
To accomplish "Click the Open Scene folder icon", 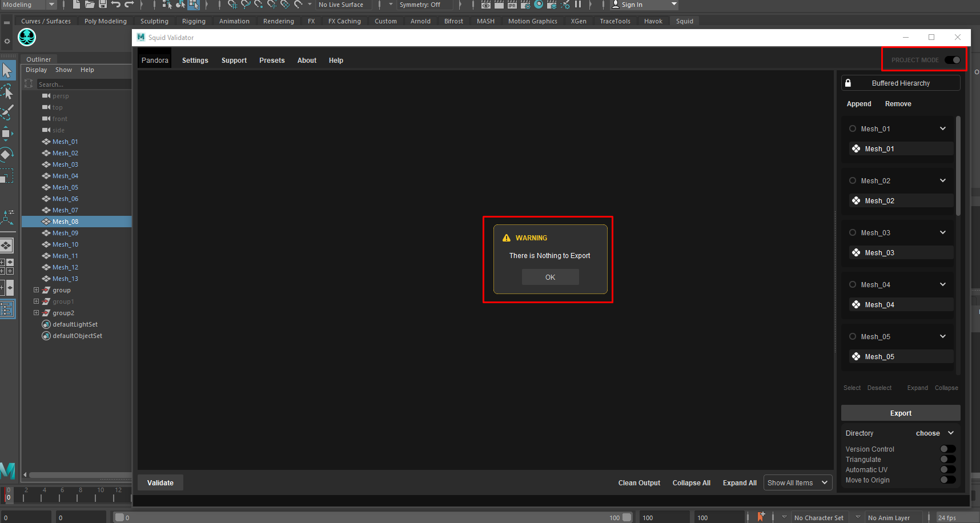I will point(90,5).
